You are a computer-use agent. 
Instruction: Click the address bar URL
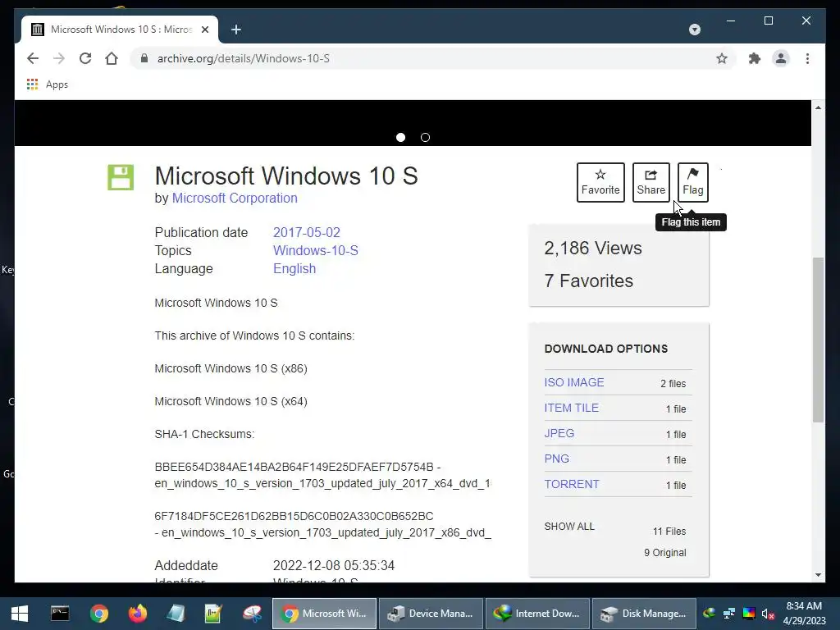coord(243,58)
